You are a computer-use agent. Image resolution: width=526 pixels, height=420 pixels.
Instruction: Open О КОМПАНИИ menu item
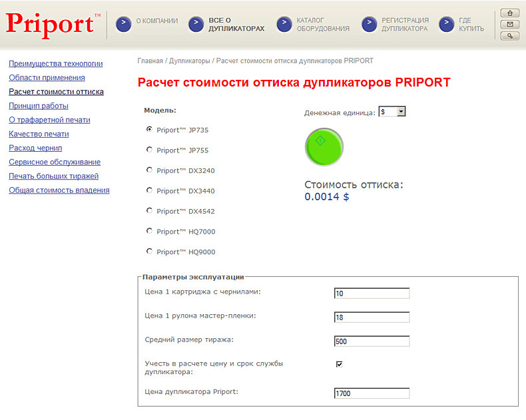tap(157, 21)
